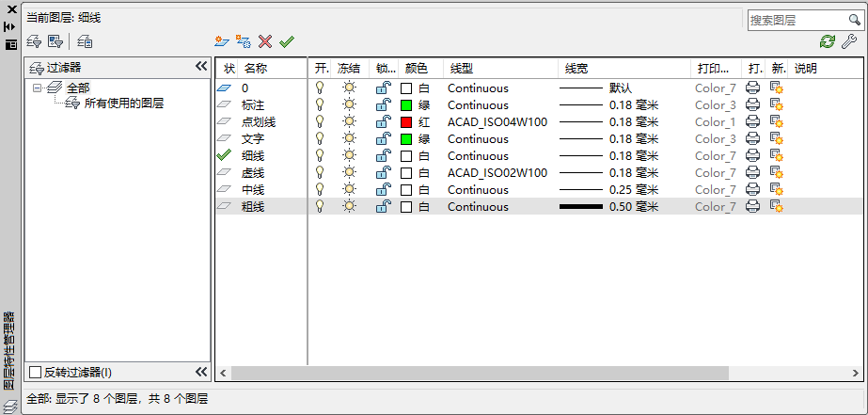Open the linetype selector for 虚线 layer
The image size is (868, 415).
pyautogui.click(x=497, y=173)
